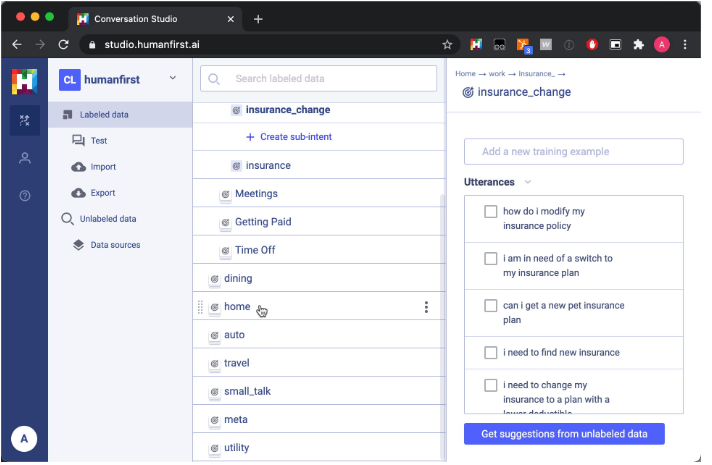Click the Export cloud download icon

coord(78,193)
